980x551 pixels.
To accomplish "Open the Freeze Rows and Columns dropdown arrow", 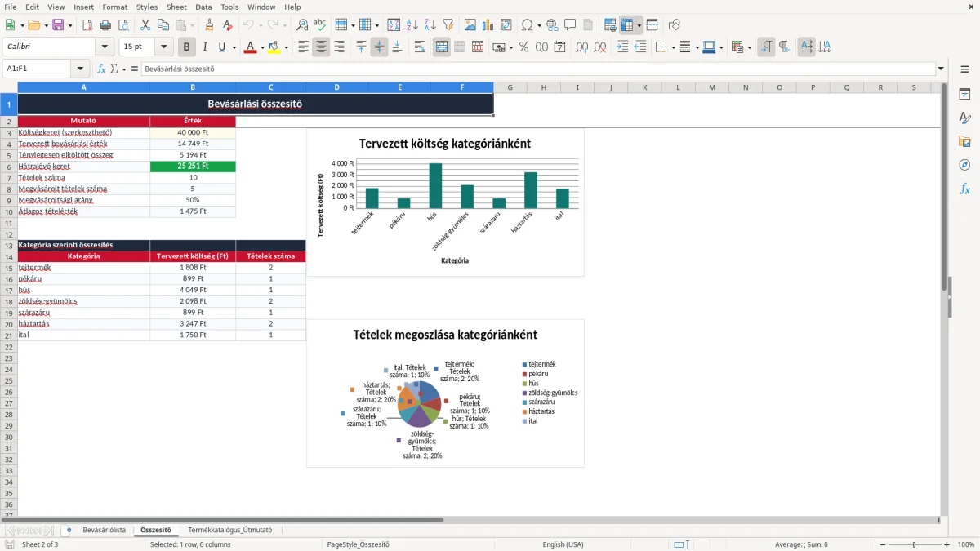I will click(639, 26).
